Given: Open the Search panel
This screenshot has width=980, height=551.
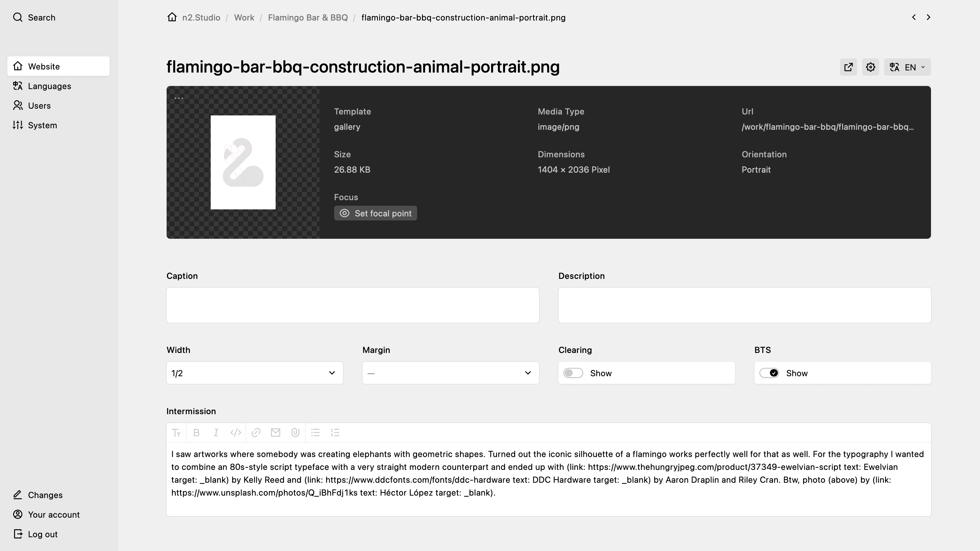Looking at the screenshot, I should pos(34,17).
